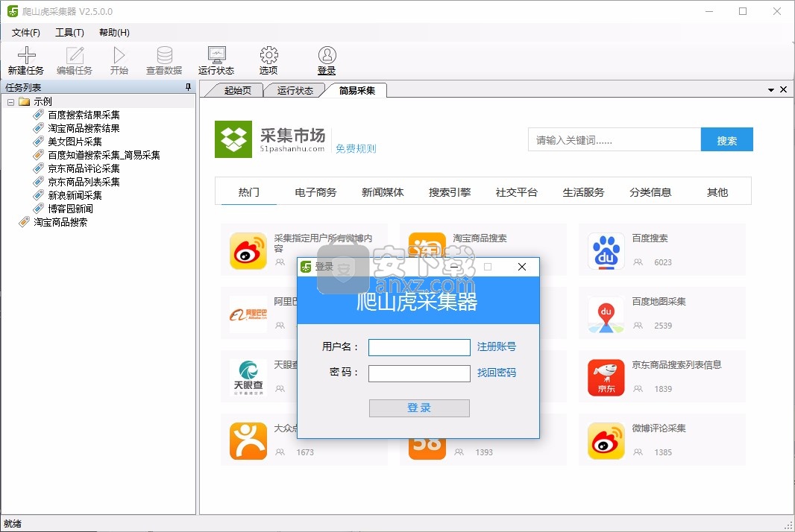Minimize the 登录 dialog
Viewport: 795px width, 532px height.
pos(454,267)
